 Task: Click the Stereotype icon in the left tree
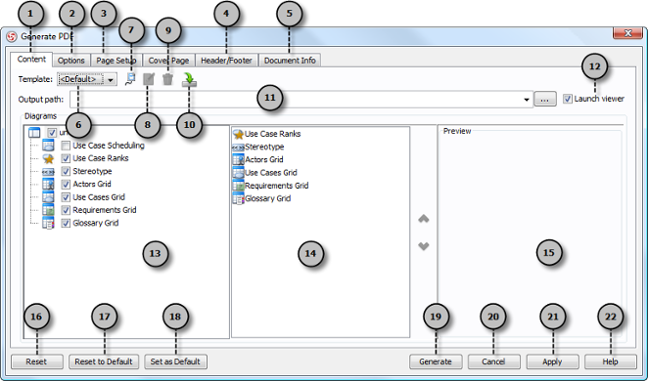(48, 171)
